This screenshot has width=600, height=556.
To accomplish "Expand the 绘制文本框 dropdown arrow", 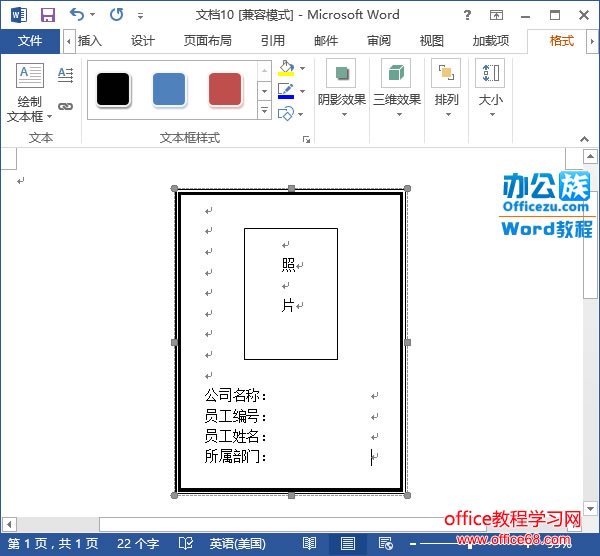I will (x=49, y=116).
